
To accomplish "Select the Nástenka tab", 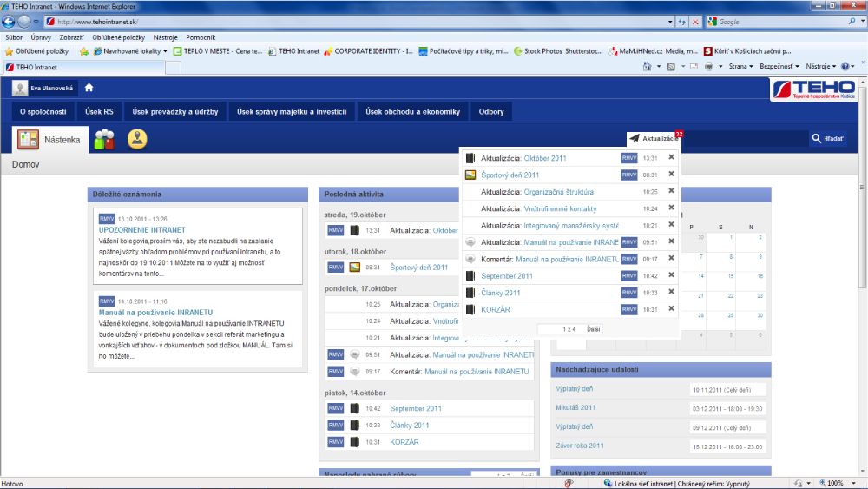I will tap(50, 139).
